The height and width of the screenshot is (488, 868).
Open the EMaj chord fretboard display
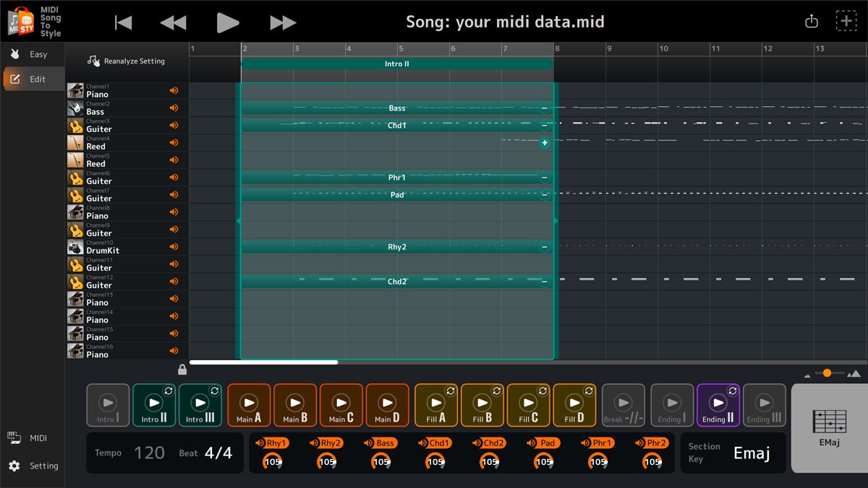[x=829, y=423]
